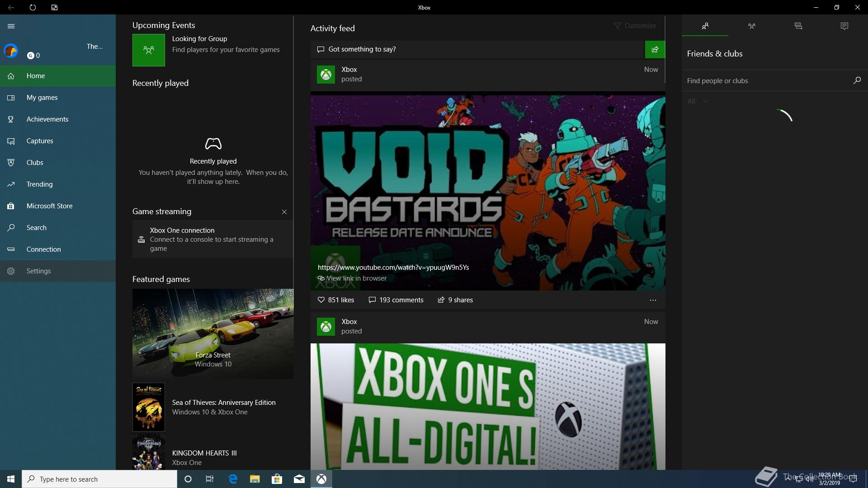Viewport: 868px width, 488px height.
Task: Expand the All friends filter dropdown
Action: coord(698,101)
